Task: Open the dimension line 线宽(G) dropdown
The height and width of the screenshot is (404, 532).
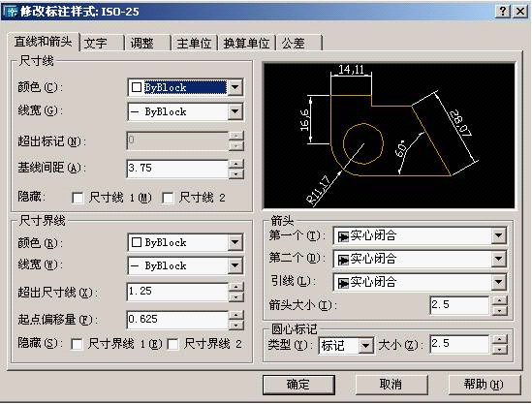Action: tap(235, 111)
